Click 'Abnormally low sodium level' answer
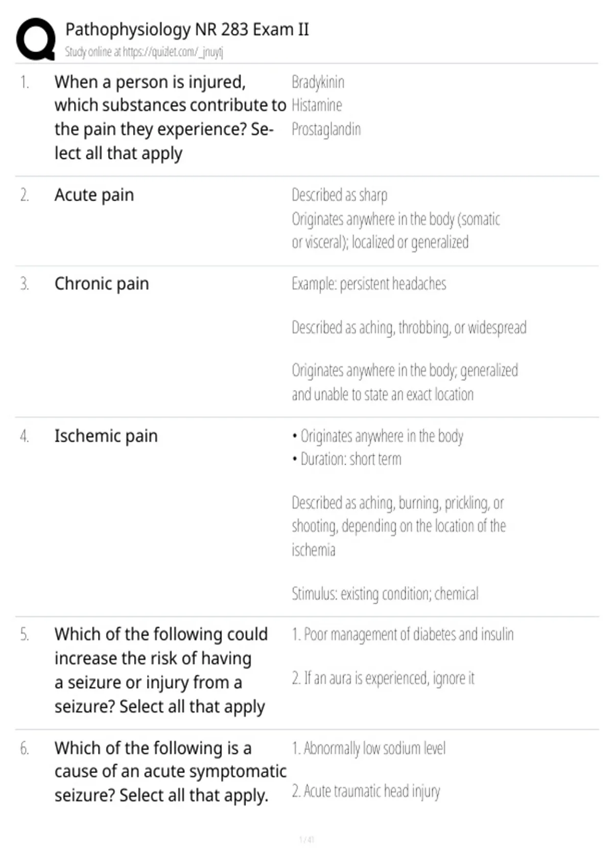This screenshot has height=868, width=613. 368,749
